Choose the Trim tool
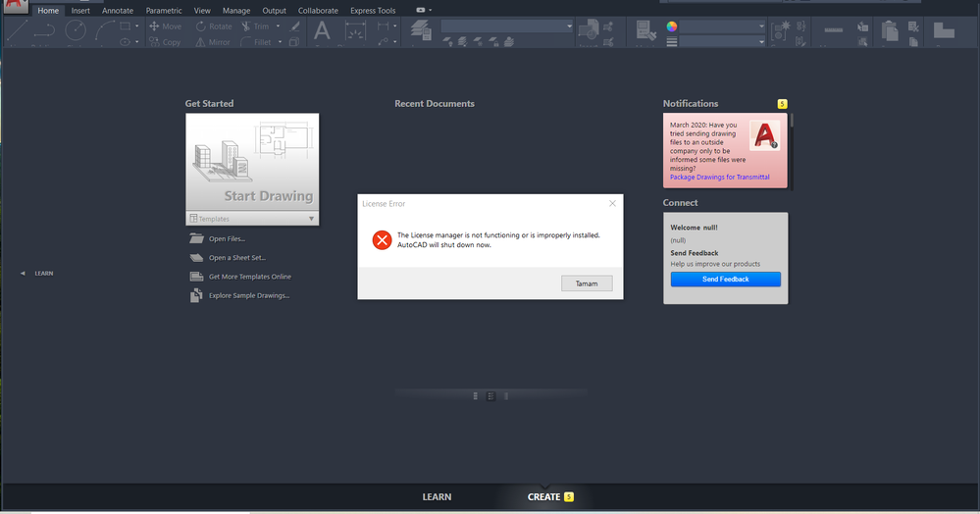Viewport: 980px width, 514px height. [x=255, y=26]
